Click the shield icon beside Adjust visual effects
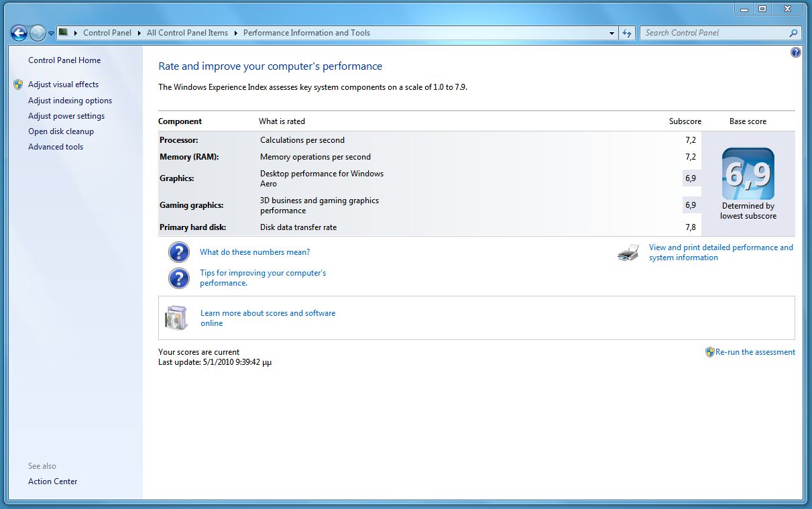 (x=18, y=84)
